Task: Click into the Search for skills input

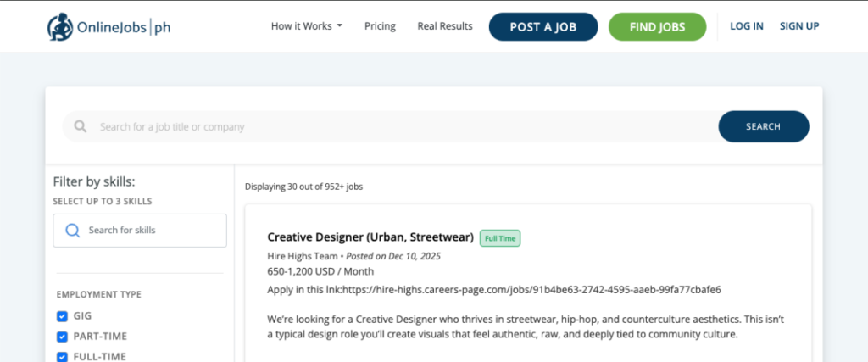Action: tap(148, 230)
